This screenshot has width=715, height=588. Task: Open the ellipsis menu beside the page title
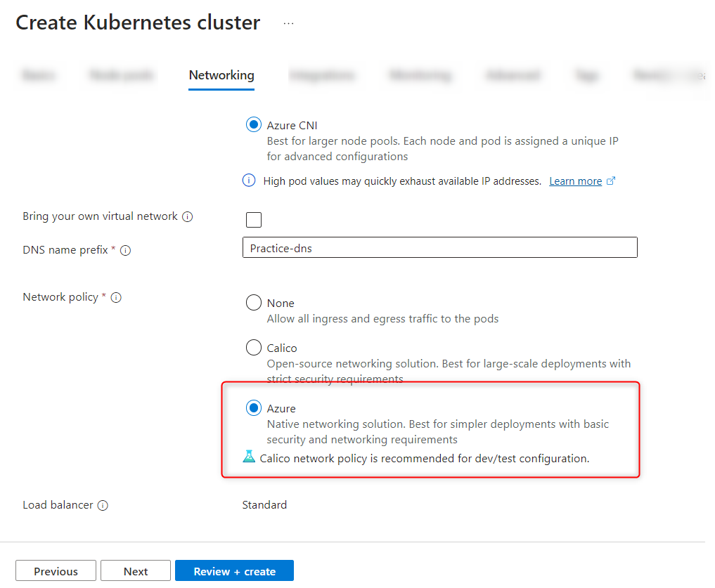(x=289, y=23)
